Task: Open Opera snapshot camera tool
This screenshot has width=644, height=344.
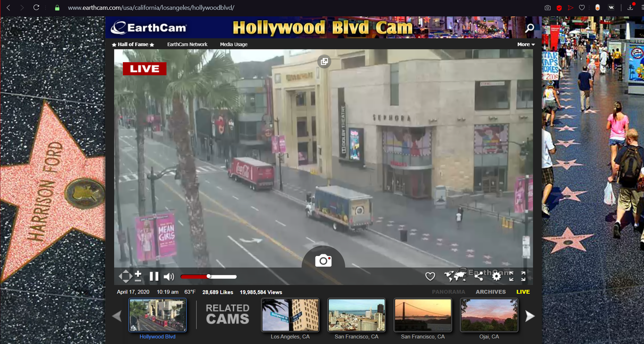Action: (547, 8)
